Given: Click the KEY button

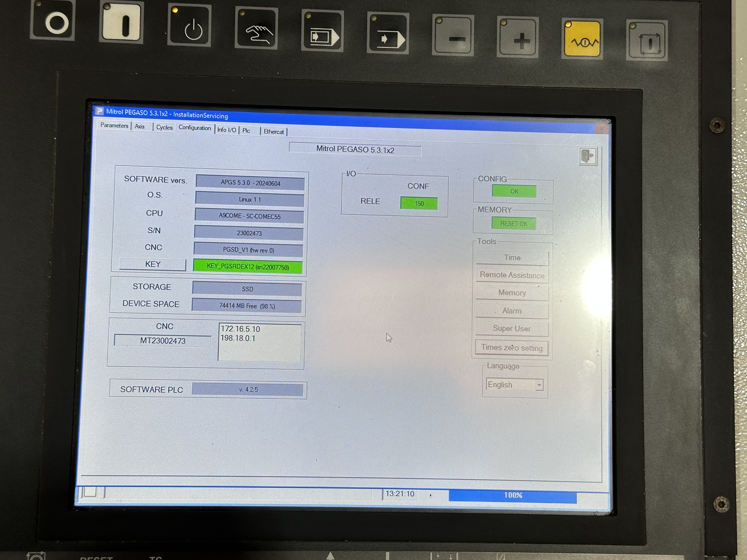Looking at the screenshot, I should coord(153,264).
